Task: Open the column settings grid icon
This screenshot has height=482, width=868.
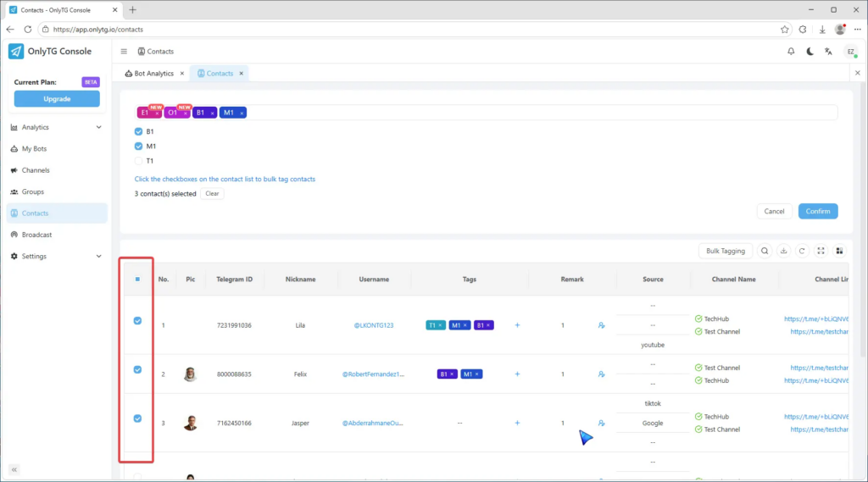Action: click(x=839, y=251)
